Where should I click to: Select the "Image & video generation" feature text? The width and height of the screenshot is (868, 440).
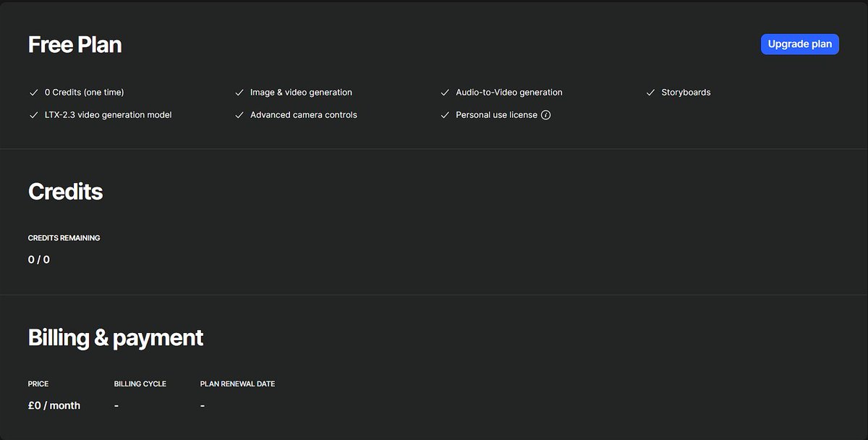pos(301,93)
